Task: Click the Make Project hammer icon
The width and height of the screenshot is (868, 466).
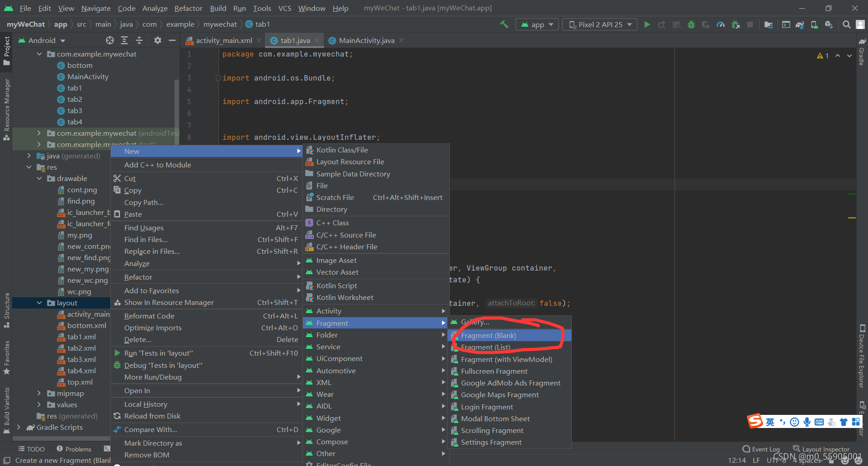Action: click(504, 24)
